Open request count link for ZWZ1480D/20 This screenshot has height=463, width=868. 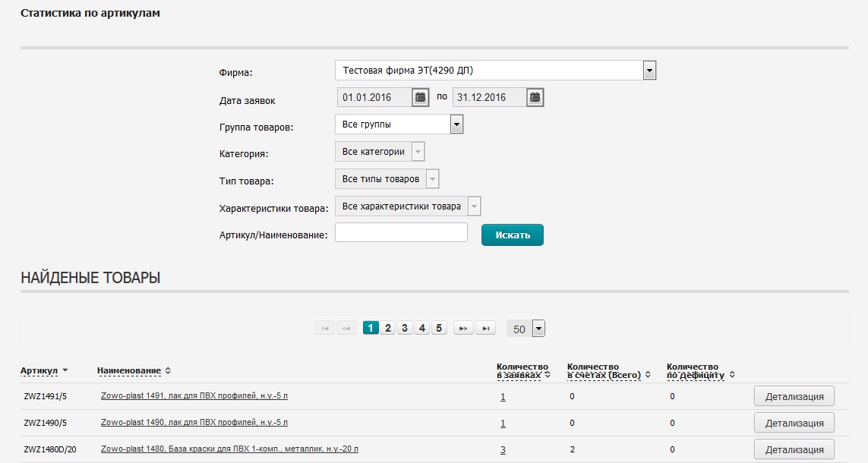[503, 449]
